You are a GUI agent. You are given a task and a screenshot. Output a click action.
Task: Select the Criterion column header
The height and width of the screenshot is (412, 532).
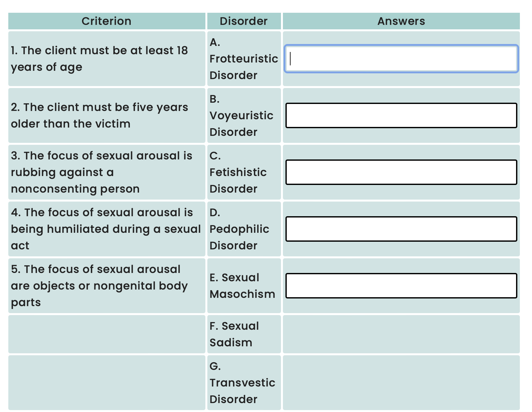tap(107, 21)
